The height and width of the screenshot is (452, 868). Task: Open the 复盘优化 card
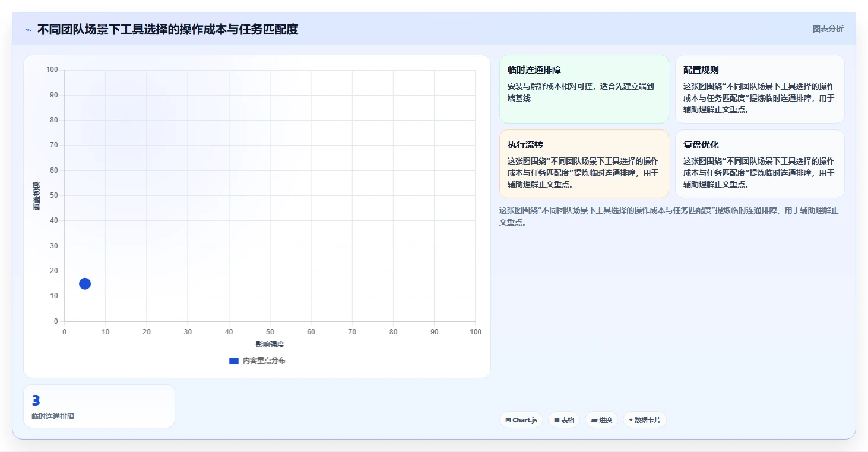pos(759,164)
